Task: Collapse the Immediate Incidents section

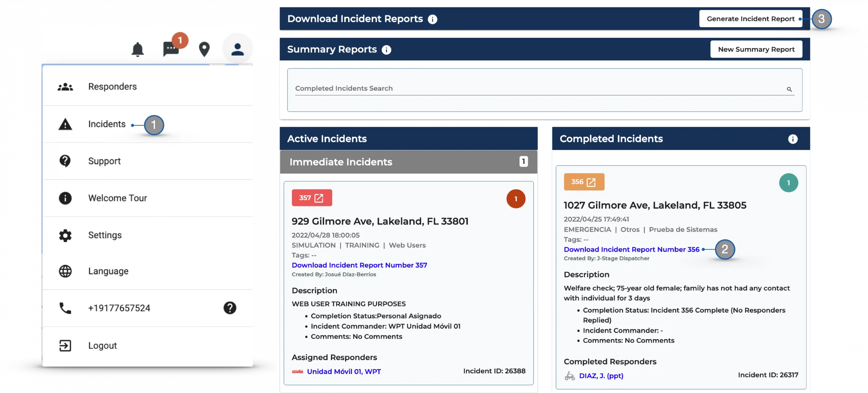Action: pos(408,162)
